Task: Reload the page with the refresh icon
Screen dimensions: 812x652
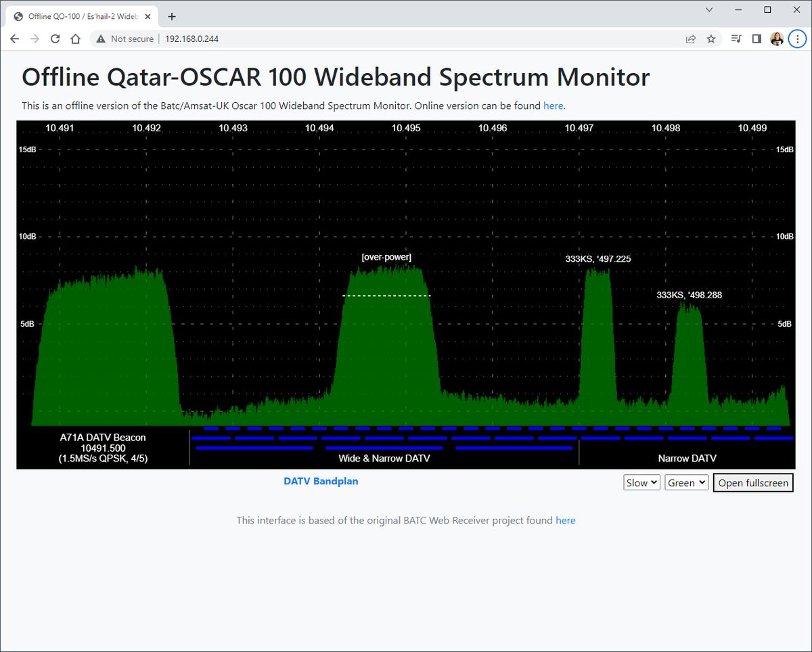Action: pyautogui.click(x=55, y=39)
